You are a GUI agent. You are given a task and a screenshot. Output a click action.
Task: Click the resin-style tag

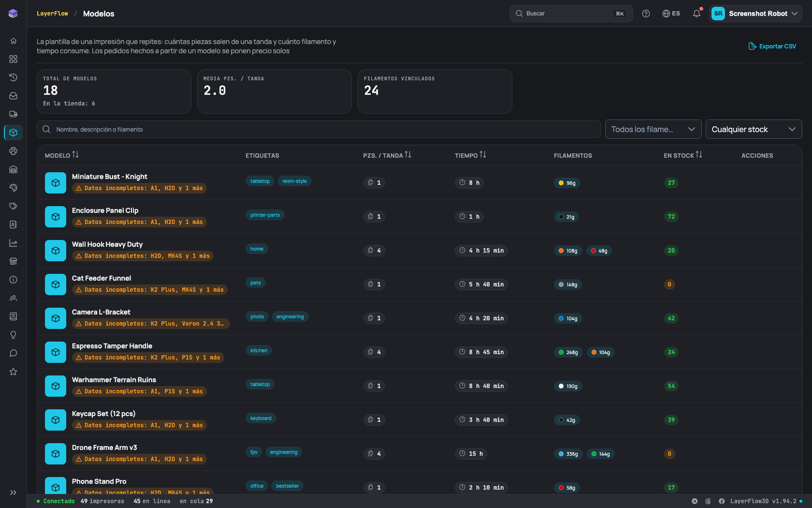(294, 181)
